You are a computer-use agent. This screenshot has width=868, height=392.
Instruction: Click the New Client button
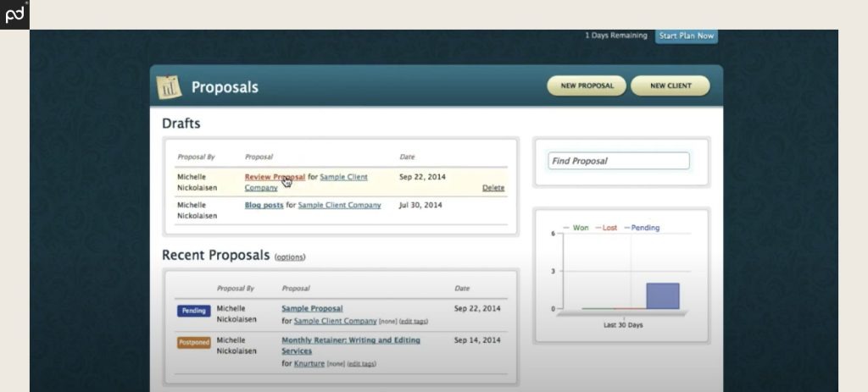(x=670, y=86)
